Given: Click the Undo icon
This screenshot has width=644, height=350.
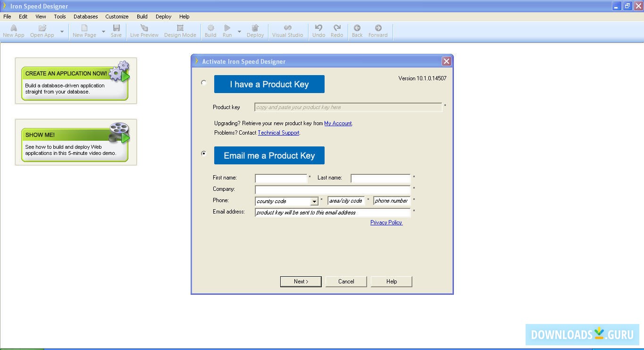Looking at the screenshot, I should (x=318, y=30).
